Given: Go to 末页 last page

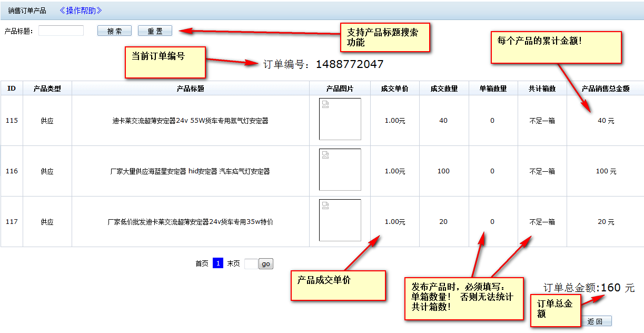Looking at the screenshot, I should click(234, 264).
